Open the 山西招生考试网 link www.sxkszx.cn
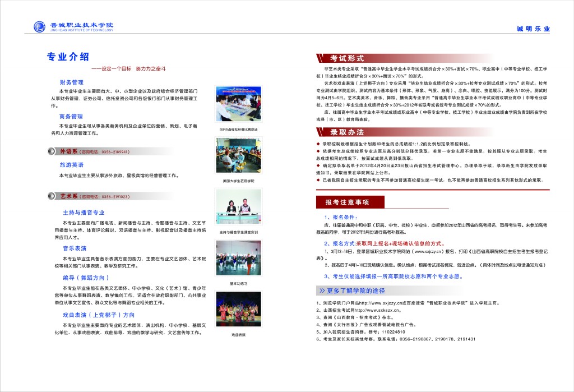 [378, 310]
